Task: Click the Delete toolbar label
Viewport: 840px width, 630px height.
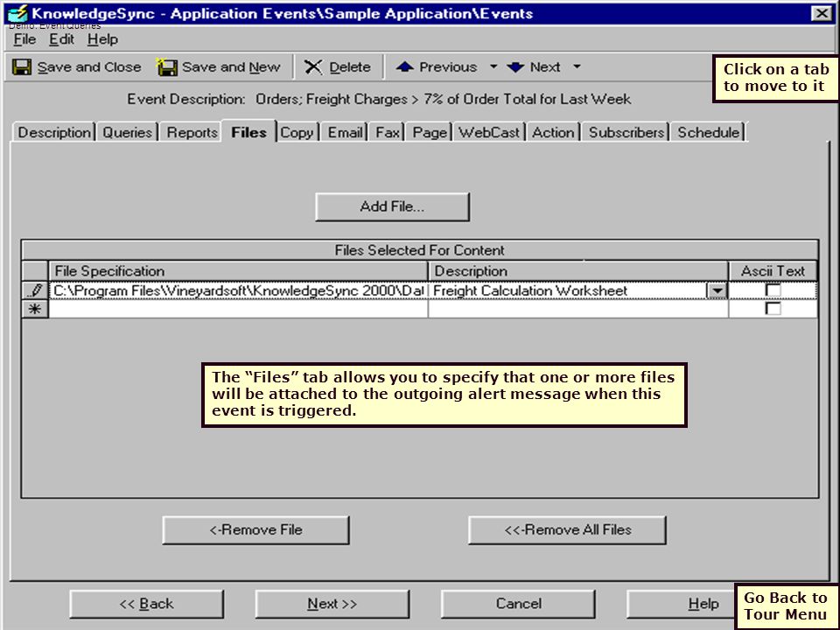Action: click(350, 67)
